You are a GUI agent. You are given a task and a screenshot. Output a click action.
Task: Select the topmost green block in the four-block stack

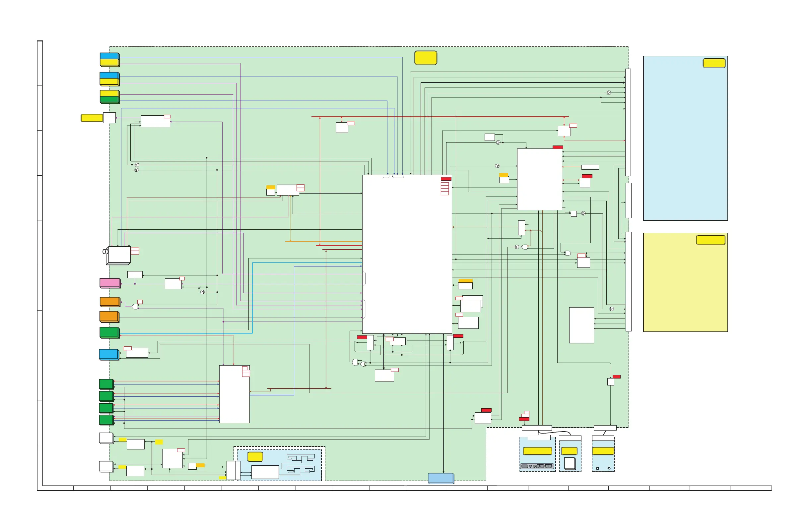106,384
